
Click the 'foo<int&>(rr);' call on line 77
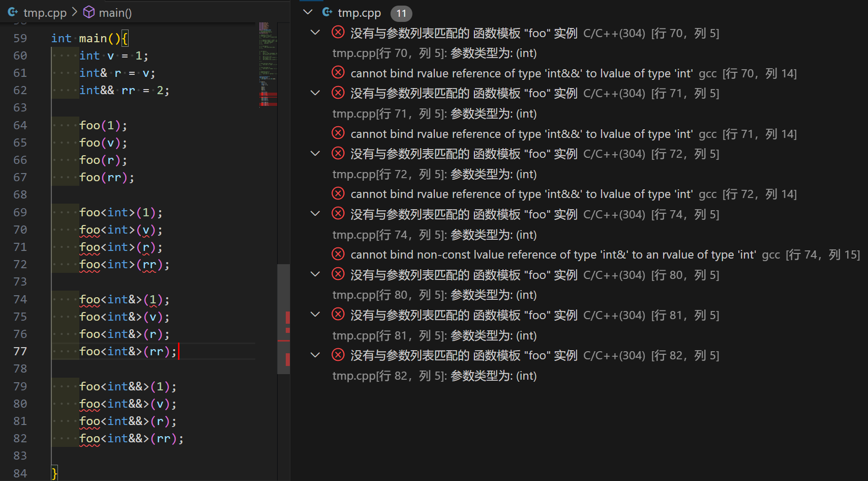128,351
